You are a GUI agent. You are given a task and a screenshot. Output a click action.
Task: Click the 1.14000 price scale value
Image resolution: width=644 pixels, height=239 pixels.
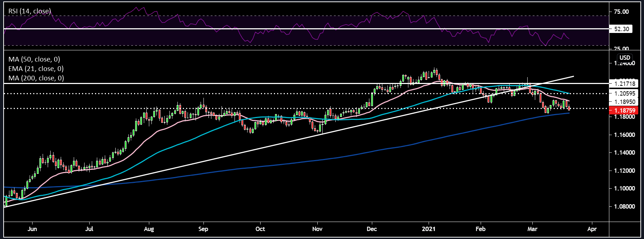click(624, 152)
